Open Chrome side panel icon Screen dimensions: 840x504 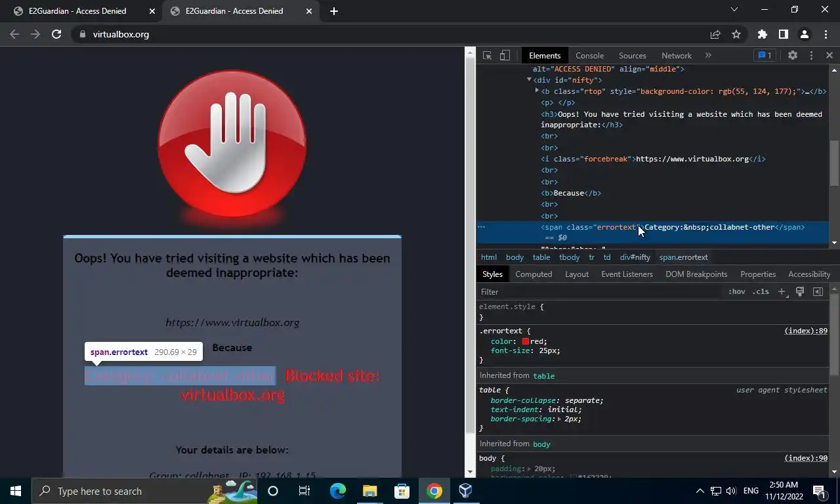point(783,34)
